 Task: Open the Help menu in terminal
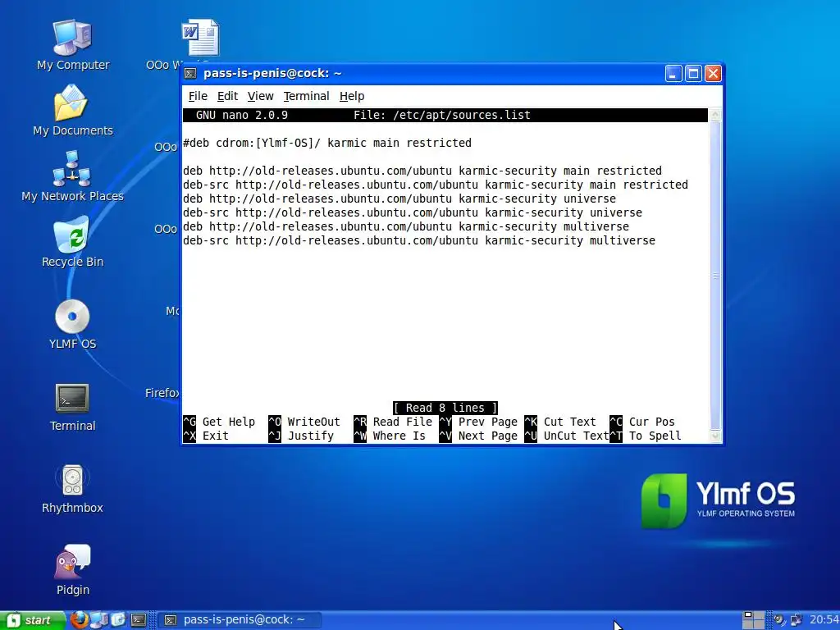(351, 96)
